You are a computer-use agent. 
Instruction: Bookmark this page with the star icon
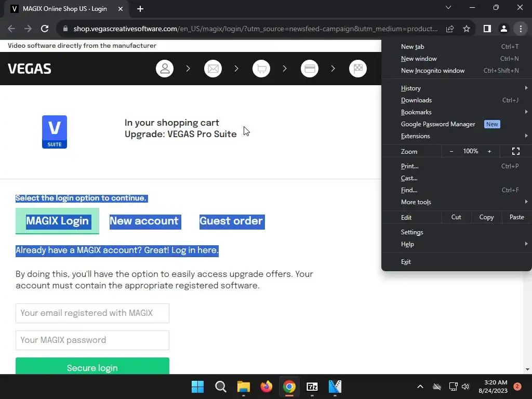(x=467, y=29)
